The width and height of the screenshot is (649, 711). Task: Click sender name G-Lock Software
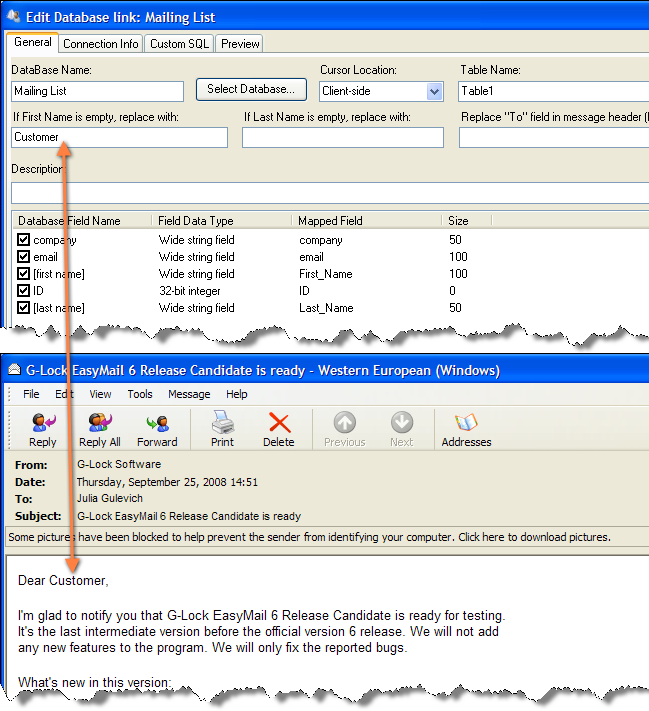click(x=119, y=464)
